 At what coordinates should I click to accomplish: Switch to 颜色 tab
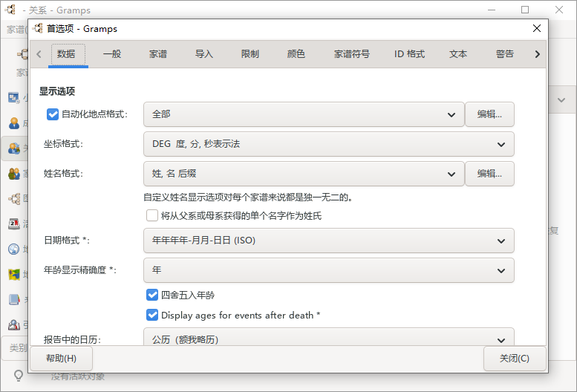[296, 54]
